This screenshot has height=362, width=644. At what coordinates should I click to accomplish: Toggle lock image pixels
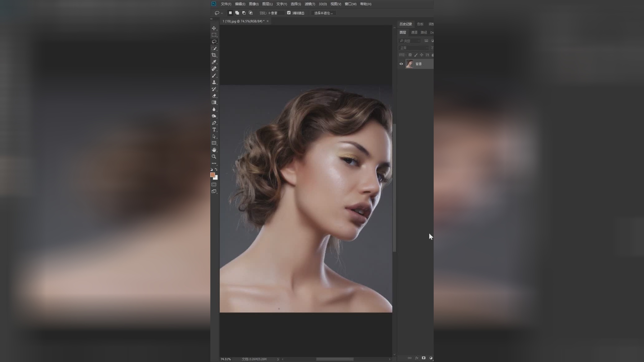coord(416,55)
